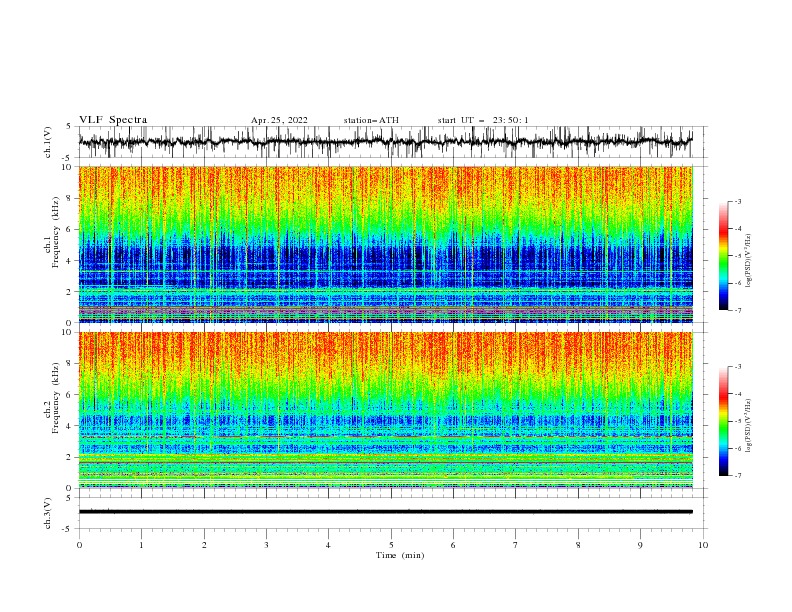Click the "-3" tick on ch.1 colorbar
This screenshot has height=612, width=792.
[738, 201]
